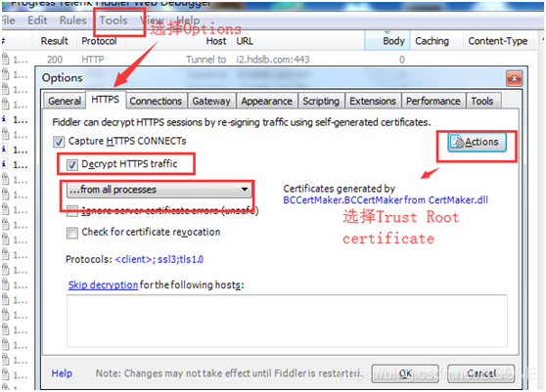Go to the Performance tab

click(x=433, y=102)
